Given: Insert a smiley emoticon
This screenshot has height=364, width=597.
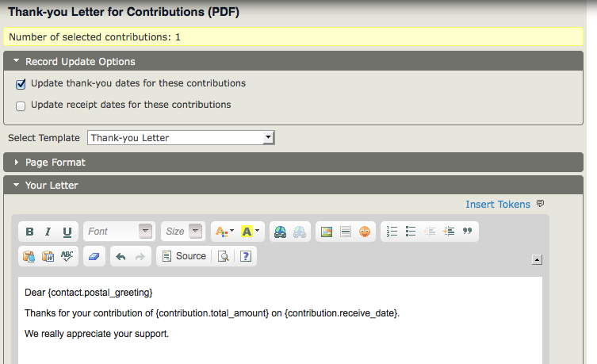Looking at the screenshot, I should [x=365, y=232].
